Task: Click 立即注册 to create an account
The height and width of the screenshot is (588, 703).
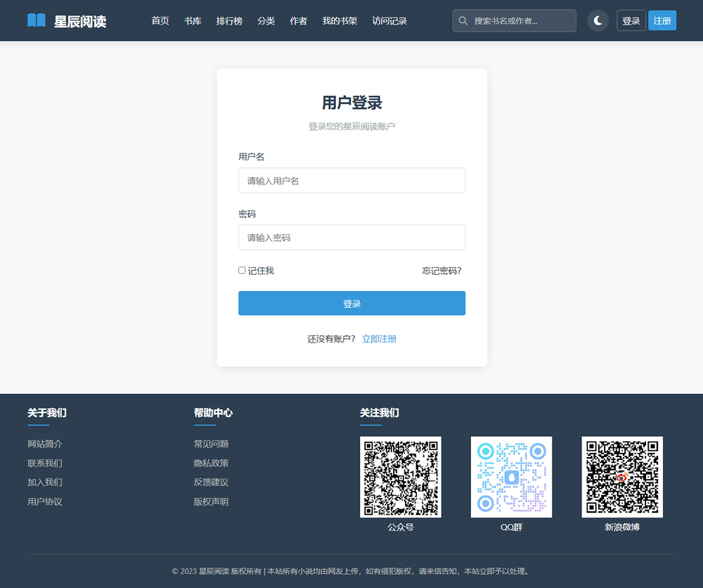Action: 380,338
